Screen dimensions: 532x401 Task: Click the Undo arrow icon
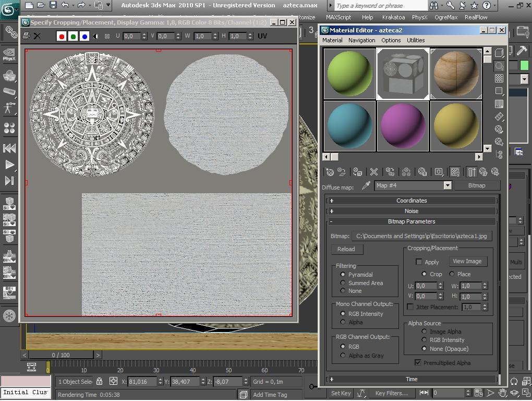(x=65, y=5)
